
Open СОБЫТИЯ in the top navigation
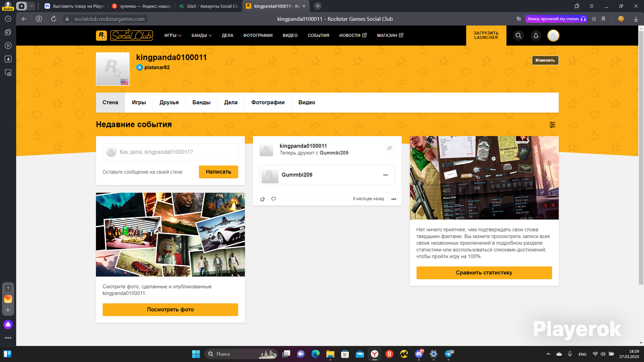pos(318,35)
